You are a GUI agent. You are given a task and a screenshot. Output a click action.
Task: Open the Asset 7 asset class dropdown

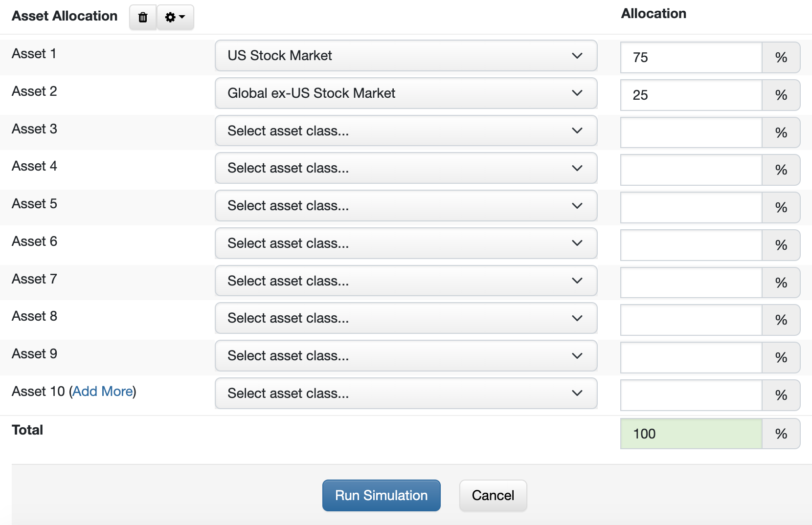tap(406, 281)
